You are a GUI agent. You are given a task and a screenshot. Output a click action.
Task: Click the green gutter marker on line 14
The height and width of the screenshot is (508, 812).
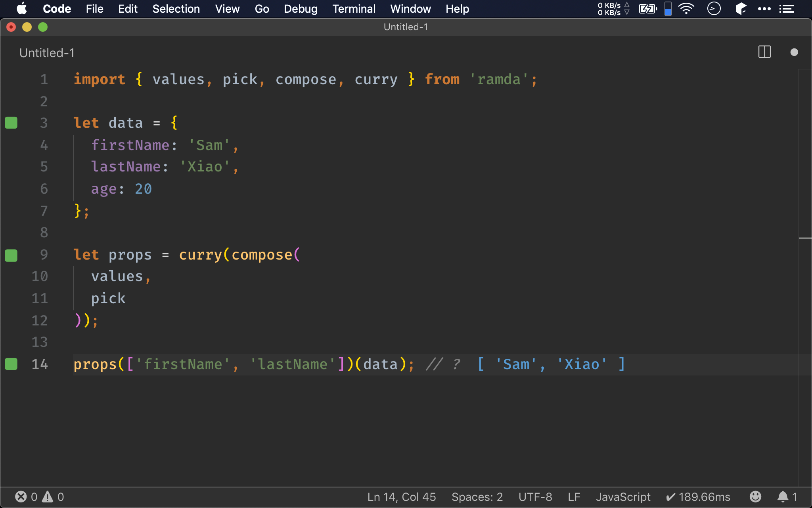tap(11, 364)
